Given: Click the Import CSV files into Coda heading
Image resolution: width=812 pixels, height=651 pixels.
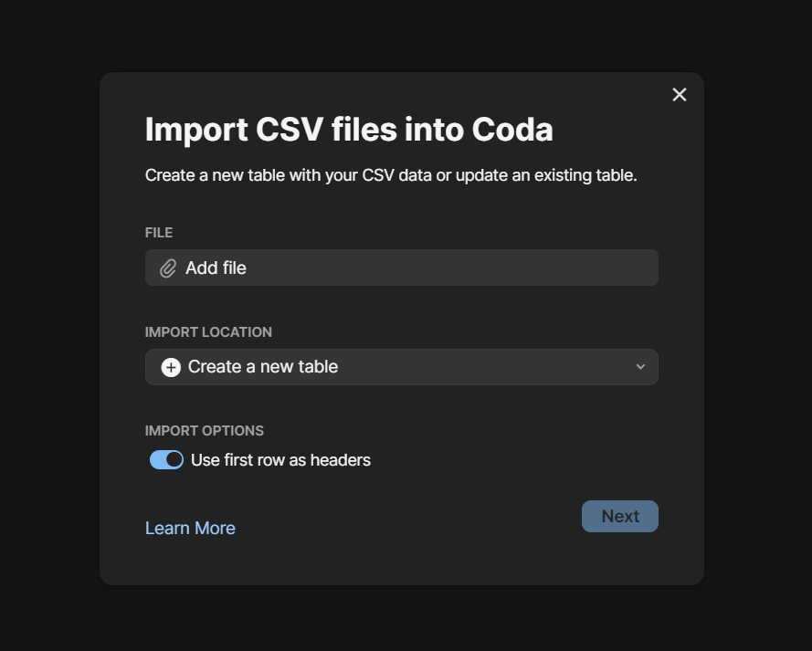Looking at the screenshot, I should coord(349,130).
